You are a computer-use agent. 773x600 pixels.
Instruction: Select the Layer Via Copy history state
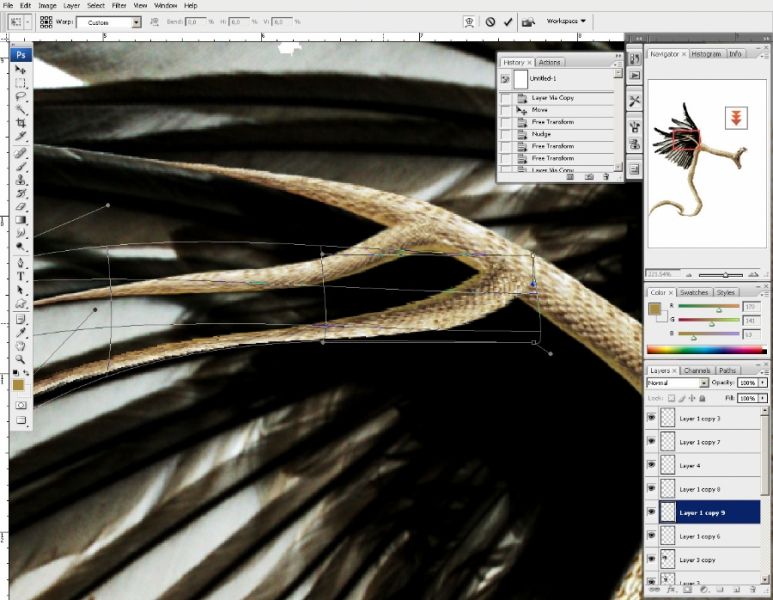pyautogui.click(x=557, y=98)
